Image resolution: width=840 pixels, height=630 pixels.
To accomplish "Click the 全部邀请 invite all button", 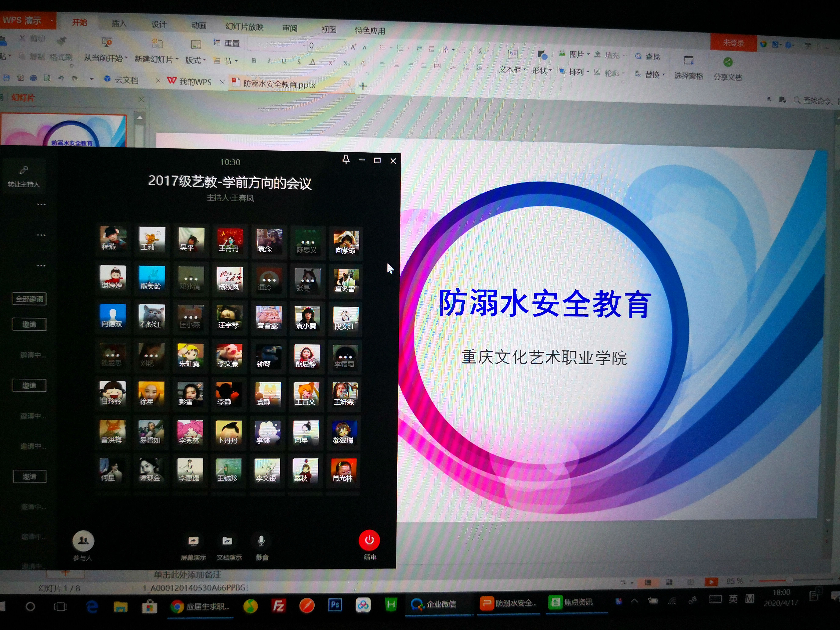I will tap(30, 299).
